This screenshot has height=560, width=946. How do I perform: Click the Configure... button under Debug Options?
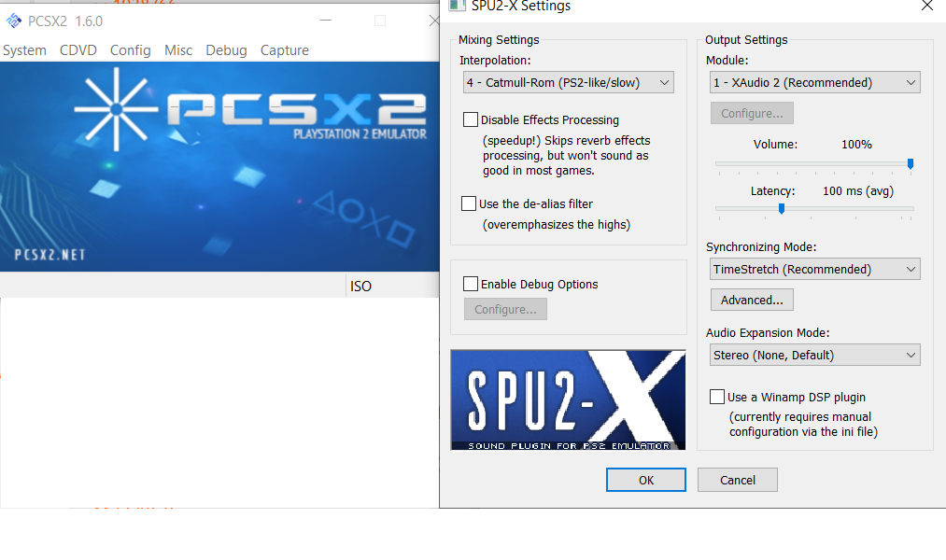tap(505, 309)
